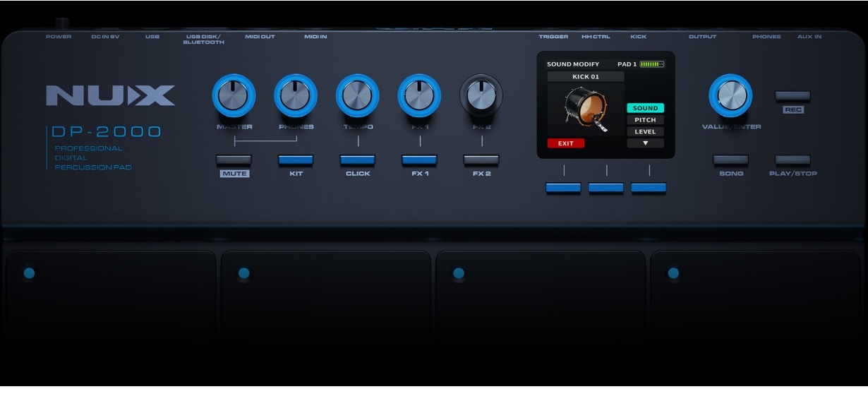Select Sound option on the display
868x401 pixels.
645,108
